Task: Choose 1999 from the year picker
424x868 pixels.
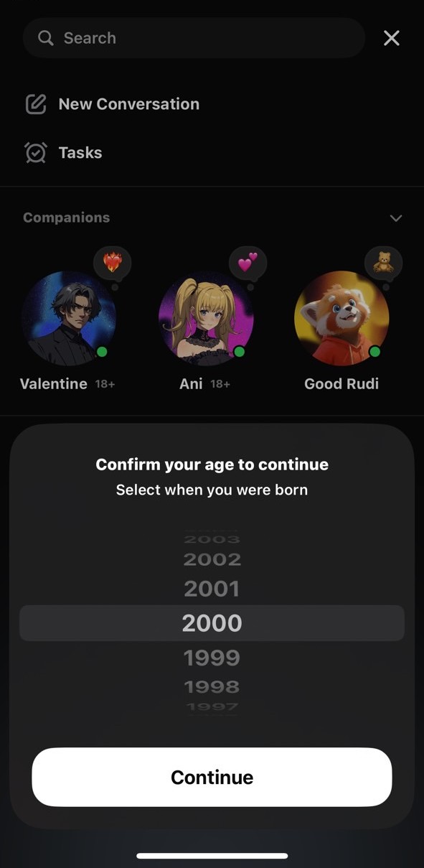Action: coord(212,657)
